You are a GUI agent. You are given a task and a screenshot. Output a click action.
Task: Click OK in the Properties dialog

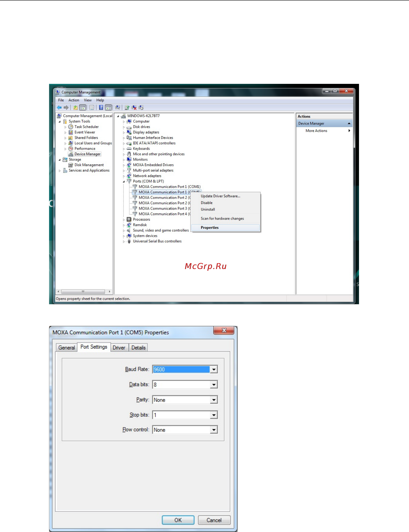178,520
